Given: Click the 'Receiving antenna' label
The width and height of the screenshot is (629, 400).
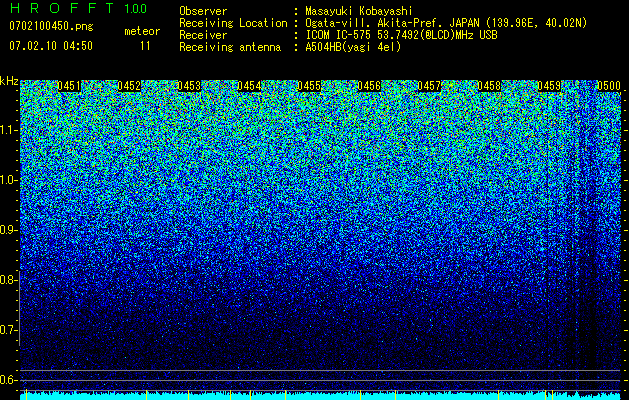Looking at the screenshot, I should pos(230,47).
